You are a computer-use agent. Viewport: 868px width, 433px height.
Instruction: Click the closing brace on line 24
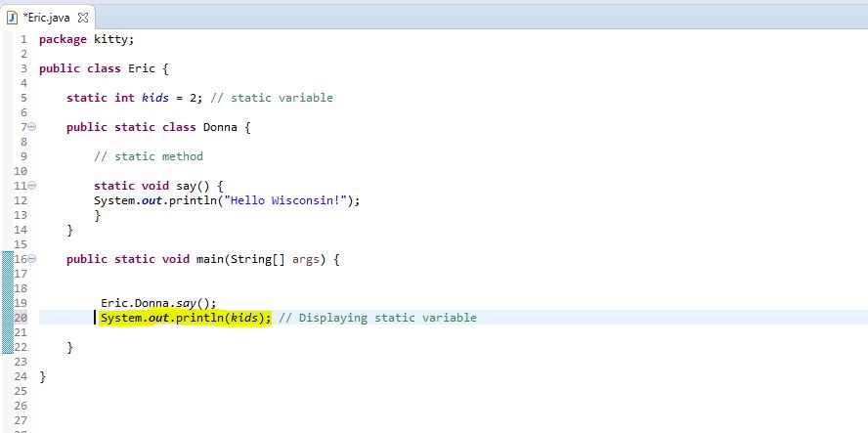coord(42,376)
